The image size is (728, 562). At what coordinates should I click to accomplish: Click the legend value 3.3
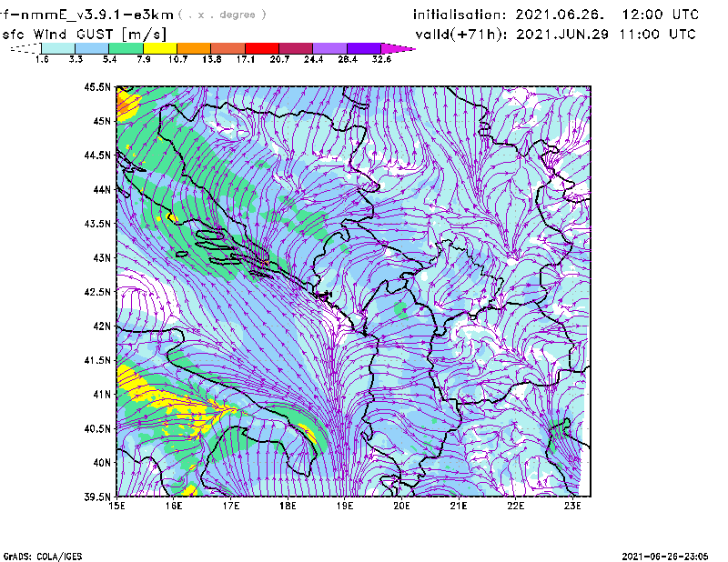click(76, 59)
